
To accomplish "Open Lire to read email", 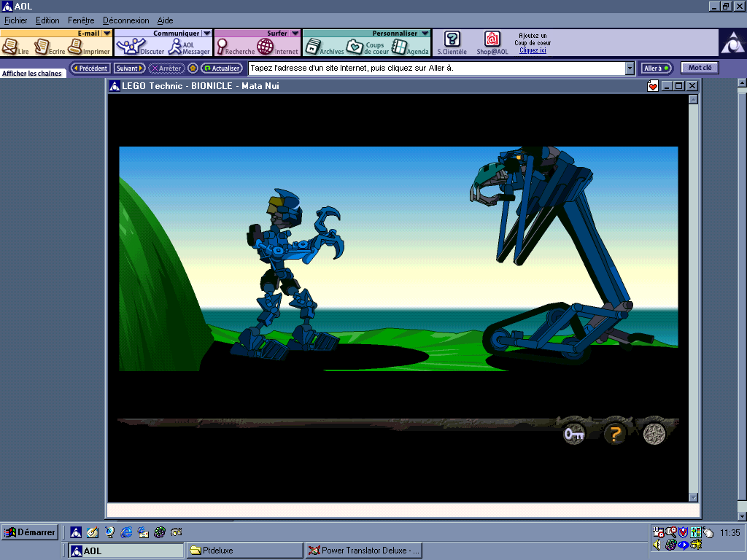I will (x=15, y=47).
